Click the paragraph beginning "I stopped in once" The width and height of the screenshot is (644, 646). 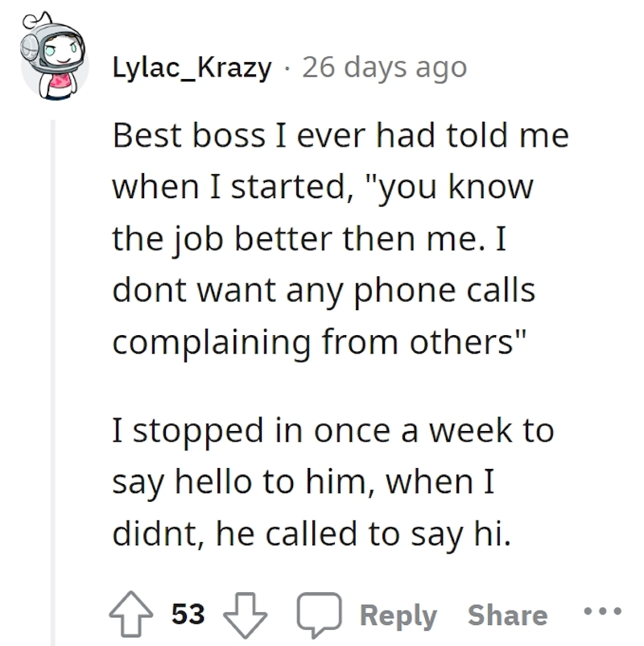333,482
